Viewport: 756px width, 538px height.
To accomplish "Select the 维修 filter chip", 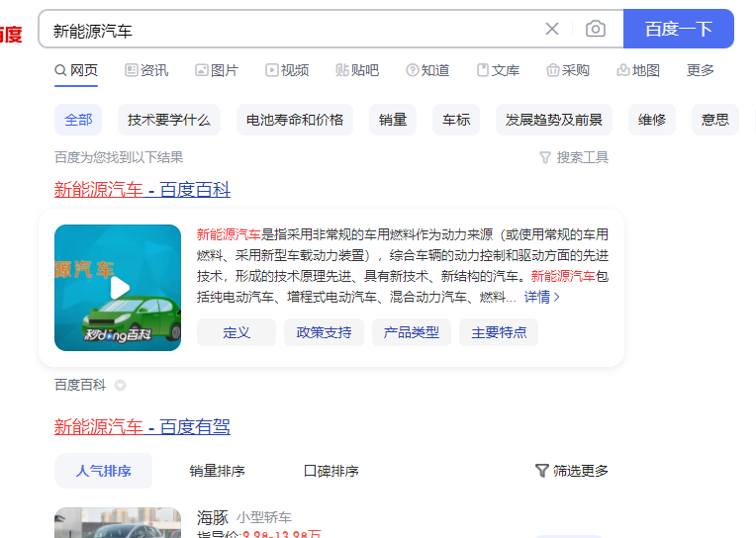I will click(x=652, y=120).
